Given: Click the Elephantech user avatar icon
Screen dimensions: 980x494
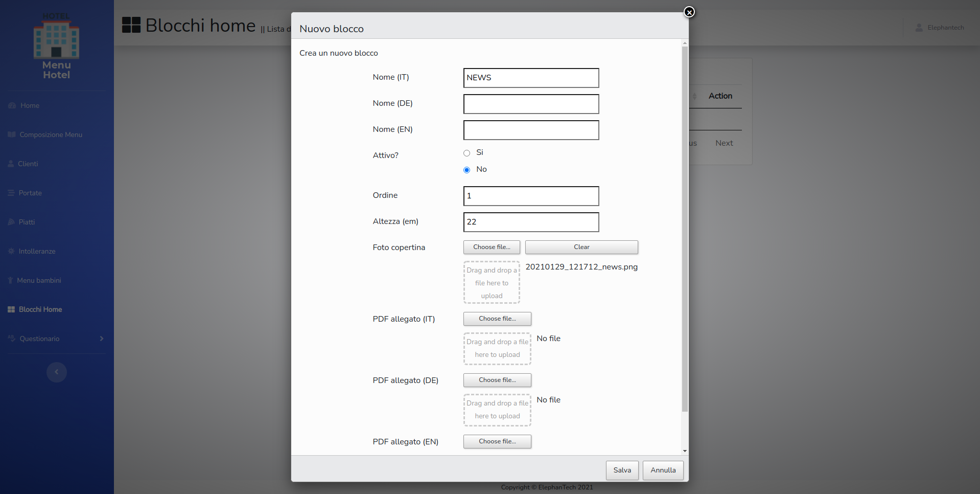Looking at the screenshot, I should [x=919, y=28].
